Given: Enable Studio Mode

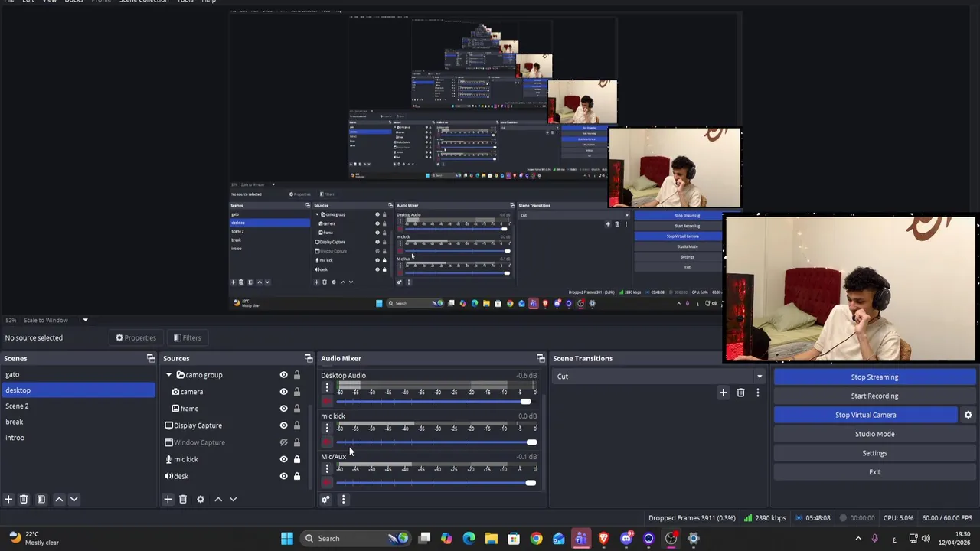Looking at the screenshot, I should coord(874,434).
